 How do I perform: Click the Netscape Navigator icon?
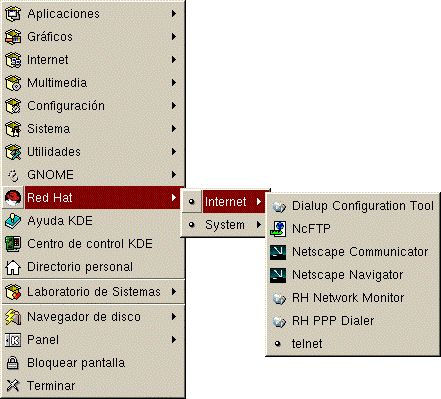pos(278,275)
